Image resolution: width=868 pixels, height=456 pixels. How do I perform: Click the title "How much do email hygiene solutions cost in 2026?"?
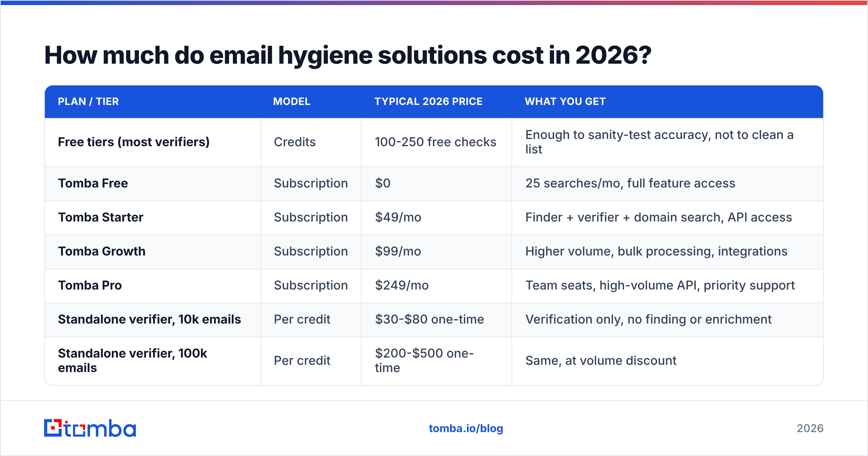click(348, 55)
